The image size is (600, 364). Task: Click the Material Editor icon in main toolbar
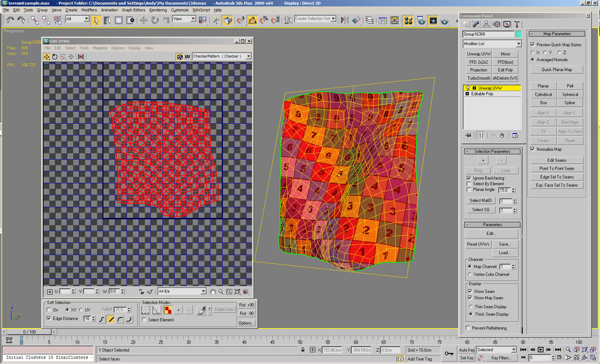pyautogui.click(x=408, y=20)
